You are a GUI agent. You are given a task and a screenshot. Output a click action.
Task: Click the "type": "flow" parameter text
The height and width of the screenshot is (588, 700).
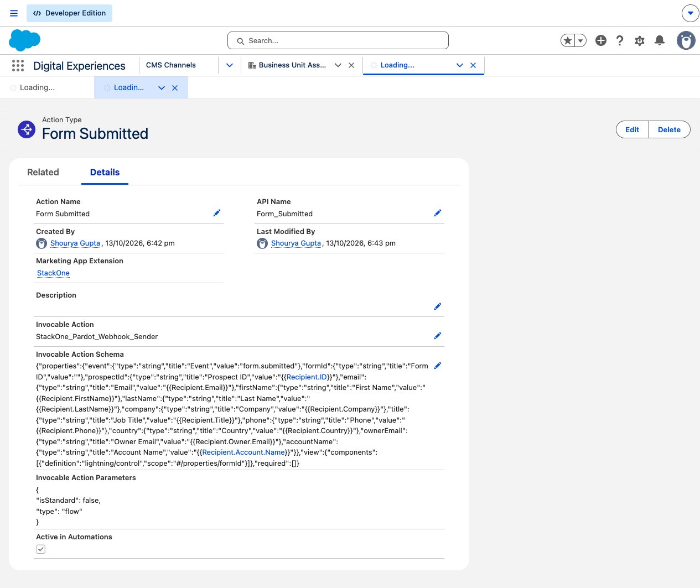(x=59, y=512)
